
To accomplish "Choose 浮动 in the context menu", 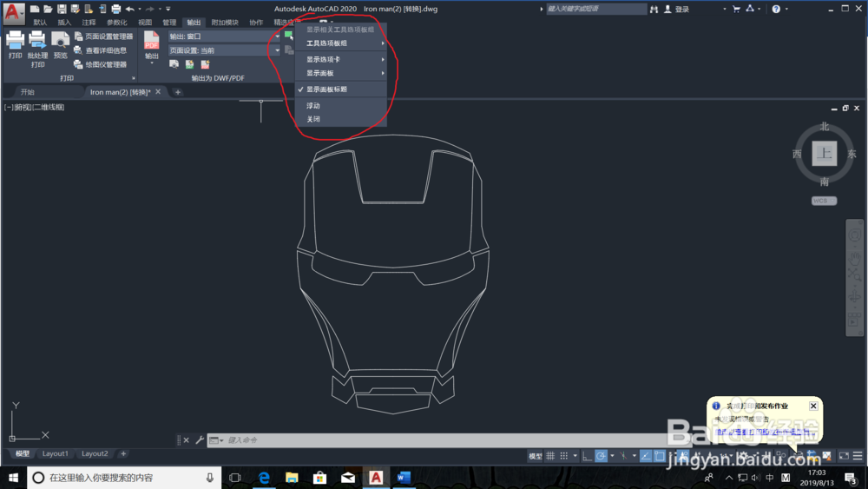I will 341,105.
